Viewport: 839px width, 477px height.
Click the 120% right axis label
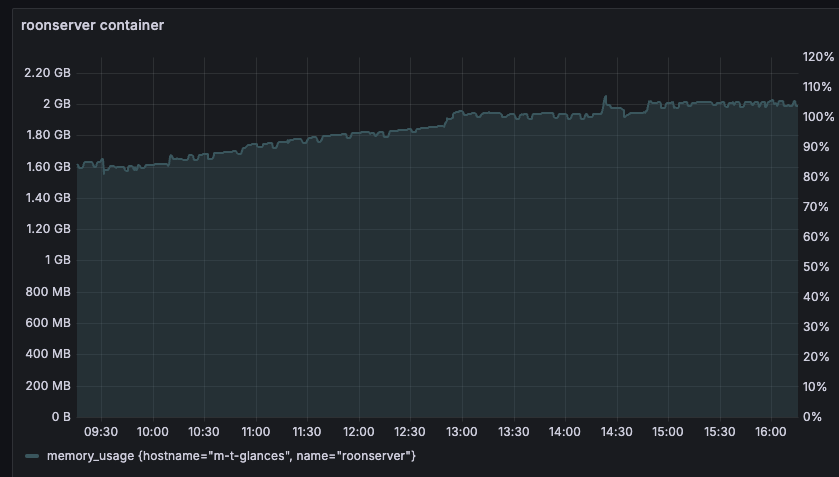pos(818,57)
